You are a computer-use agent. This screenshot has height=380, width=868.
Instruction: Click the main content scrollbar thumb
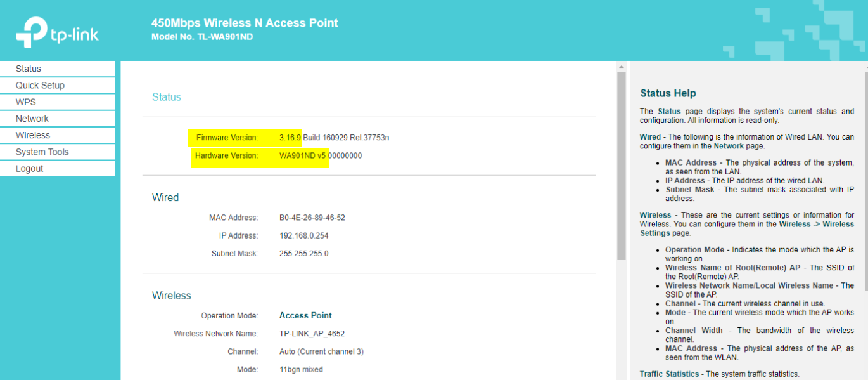click(x=621, y=165)
